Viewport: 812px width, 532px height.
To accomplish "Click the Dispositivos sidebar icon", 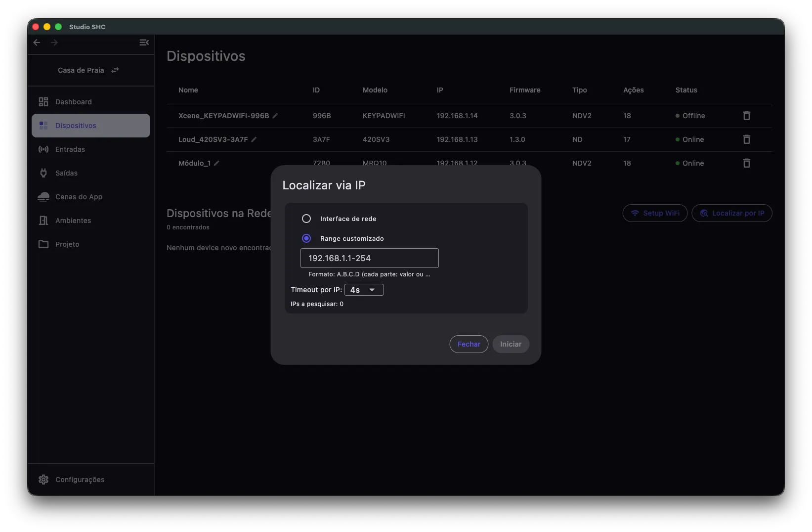I will 43,126.
